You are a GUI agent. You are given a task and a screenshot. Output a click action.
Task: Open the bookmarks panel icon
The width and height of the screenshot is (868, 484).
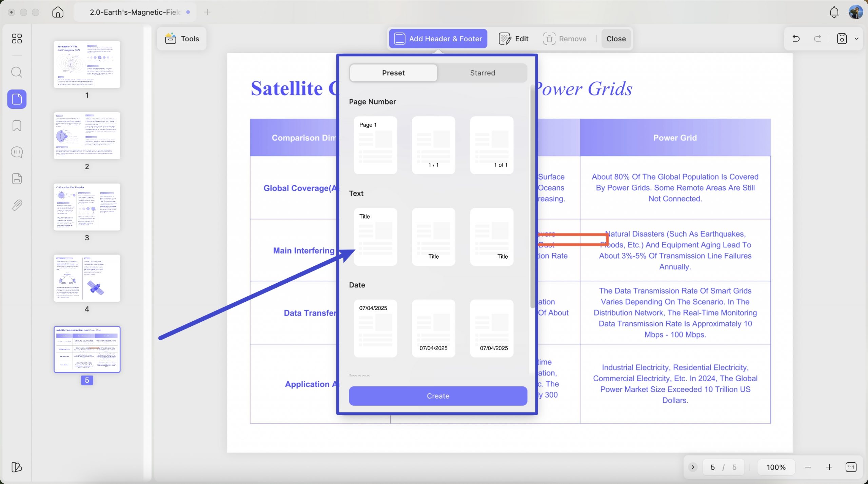(17, 126)
